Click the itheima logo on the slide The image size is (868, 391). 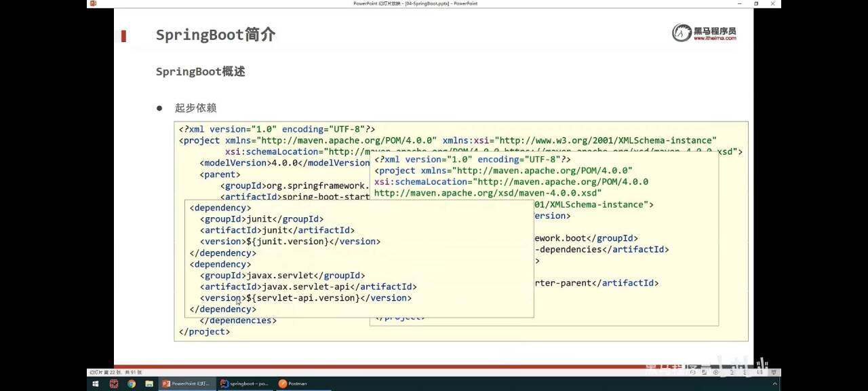coord(704,33)
